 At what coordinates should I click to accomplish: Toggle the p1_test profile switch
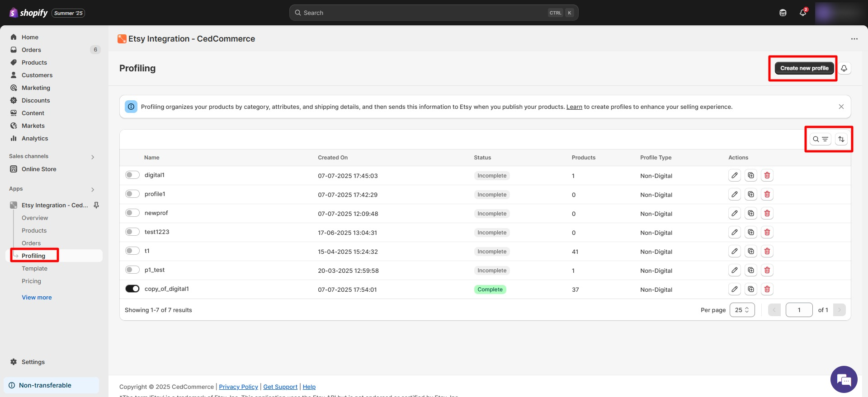[x=132, y=270]
